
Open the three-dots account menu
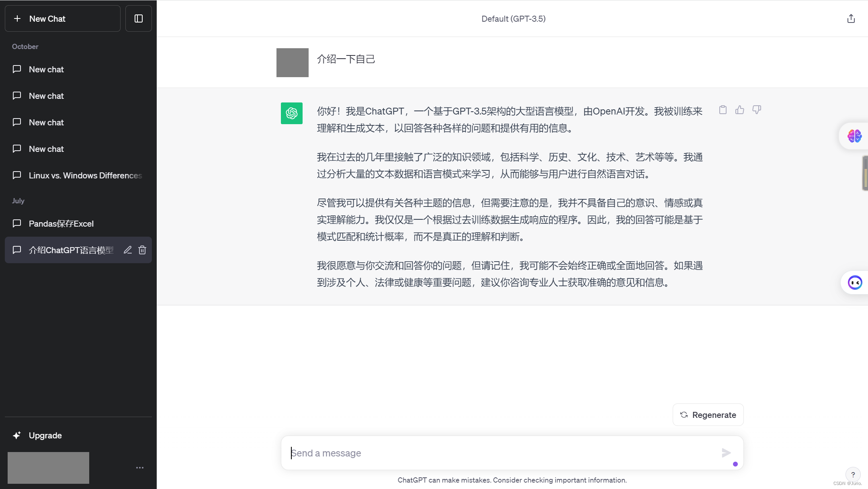point(140,468)
